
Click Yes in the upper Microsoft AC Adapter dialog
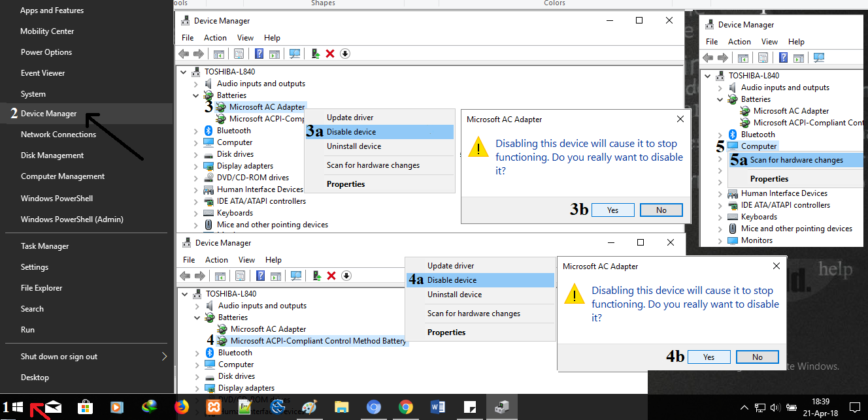point(612,210)
